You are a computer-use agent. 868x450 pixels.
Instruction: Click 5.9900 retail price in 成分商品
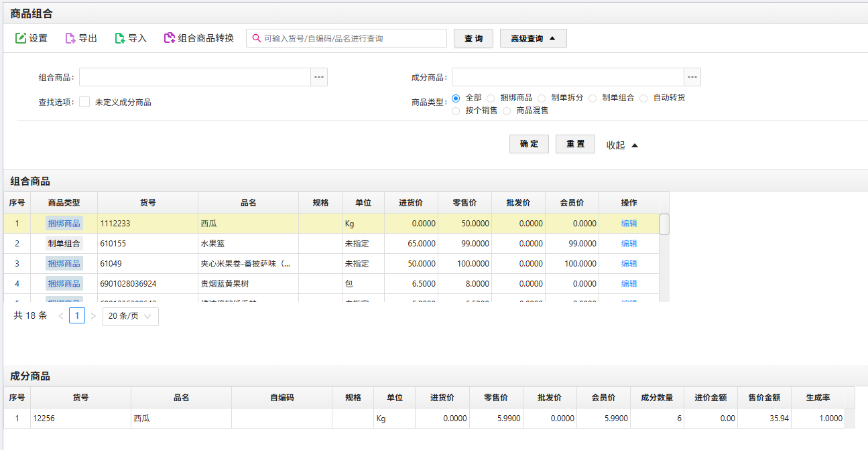[x=497, y=419]
